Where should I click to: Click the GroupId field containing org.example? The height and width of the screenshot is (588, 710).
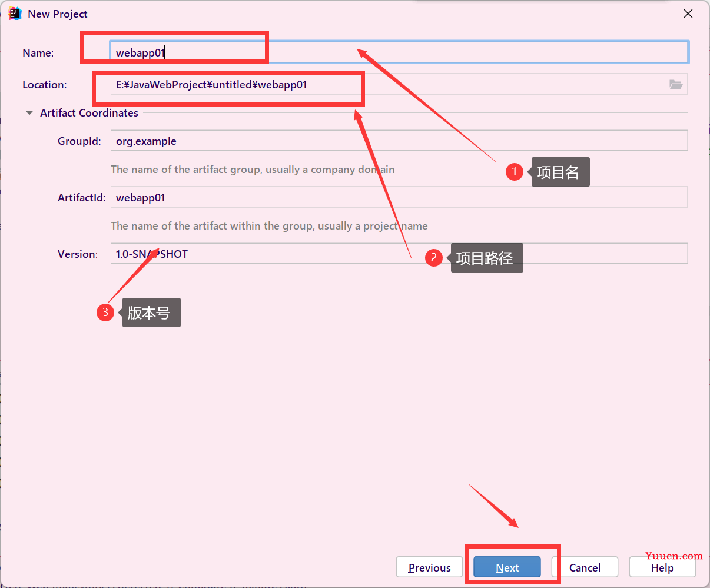[x=399, y=141]
